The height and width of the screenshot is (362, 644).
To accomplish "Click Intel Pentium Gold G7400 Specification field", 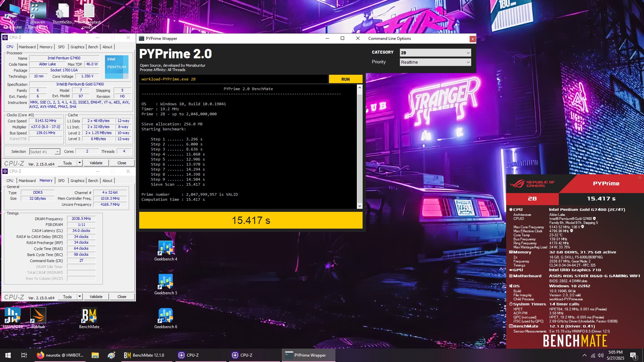I will [80, 84].
